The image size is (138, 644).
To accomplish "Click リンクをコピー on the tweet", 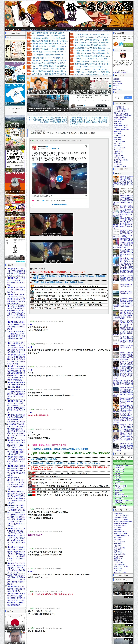I will [x=58, y=200].
